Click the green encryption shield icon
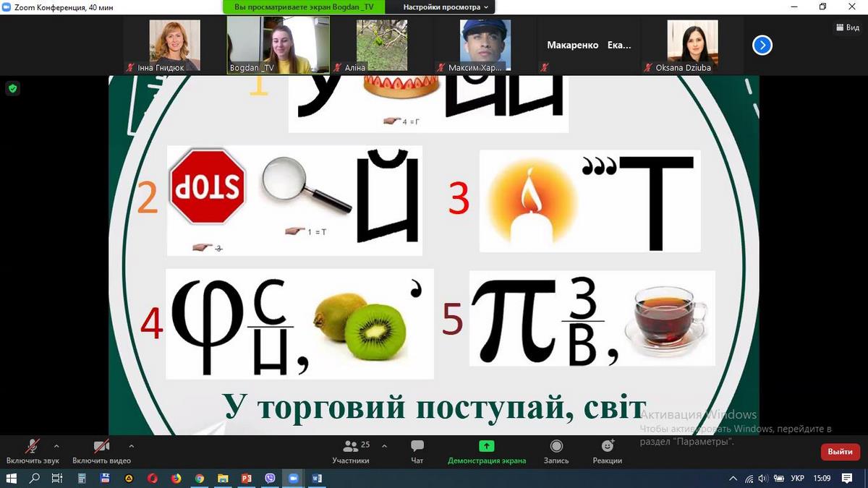The height and width of the screenshot is (488, 868). (x=12, y=89)
